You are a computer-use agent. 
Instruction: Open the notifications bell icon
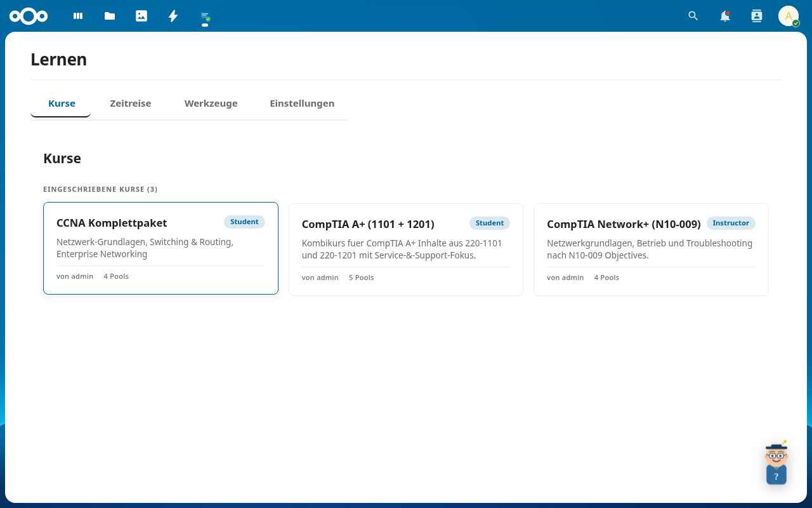pyautogui.click(x=724, y=15)
